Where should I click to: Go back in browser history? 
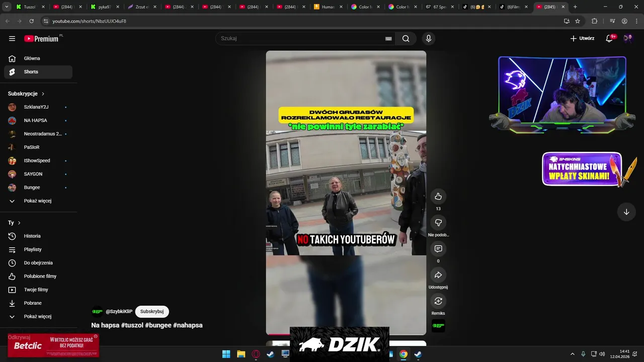[x=7, y=21]
